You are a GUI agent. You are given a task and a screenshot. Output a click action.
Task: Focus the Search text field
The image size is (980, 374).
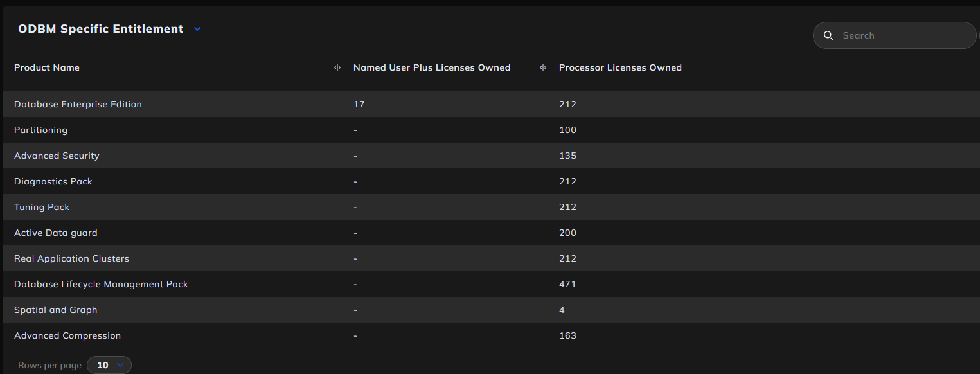[903, 35]
